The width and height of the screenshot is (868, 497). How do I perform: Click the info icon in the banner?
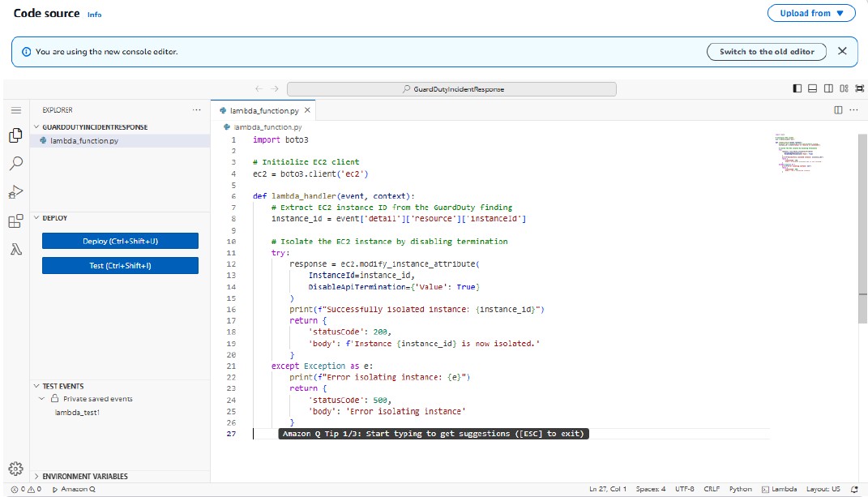(x=26, y=52)
